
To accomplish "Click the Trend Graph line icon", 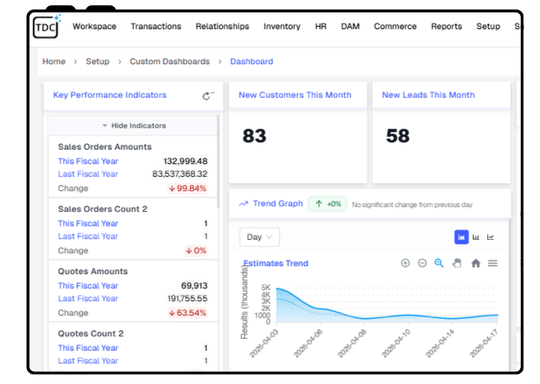I will click(243, 204).
